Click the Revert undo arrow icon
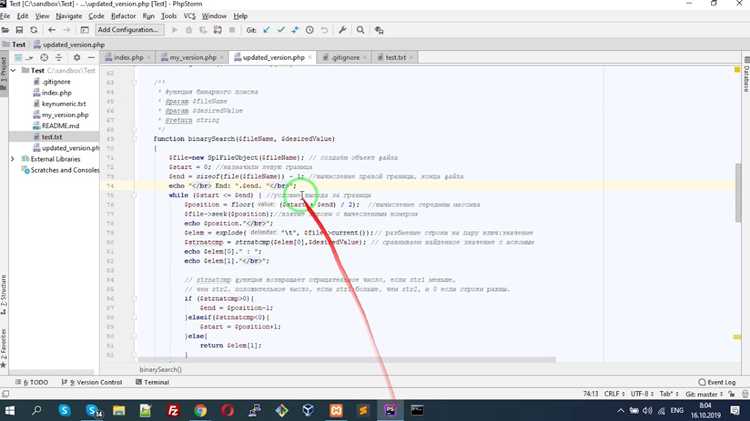Image resolution: width=750 pixels, height=421 pixels. pyautogui.click(x=324, y=30)
